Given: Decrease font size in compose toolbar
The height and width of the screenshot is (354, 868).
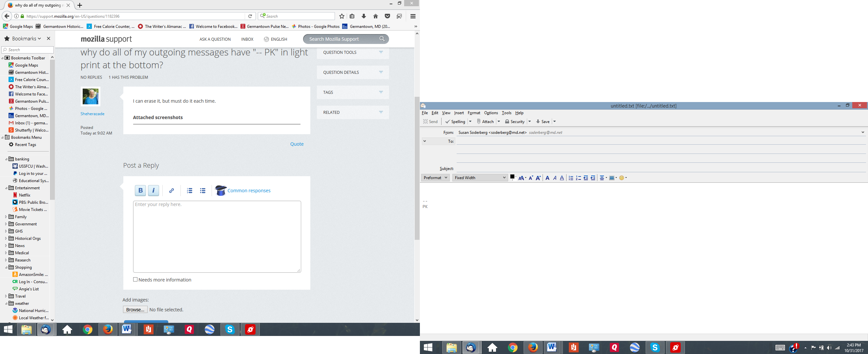Looking at the screenshot, I should 531,178.
